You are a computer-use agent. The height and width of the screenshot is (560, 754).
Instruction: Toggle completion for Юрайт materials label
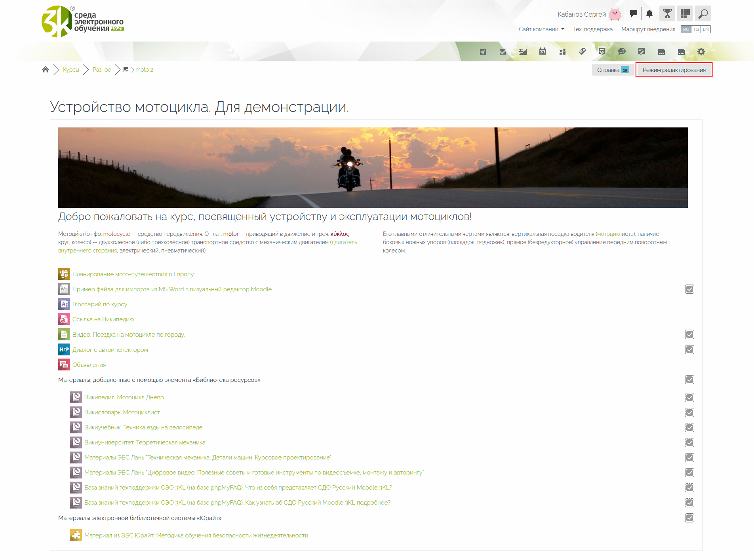pyautogui.click(x=689, y=518)
